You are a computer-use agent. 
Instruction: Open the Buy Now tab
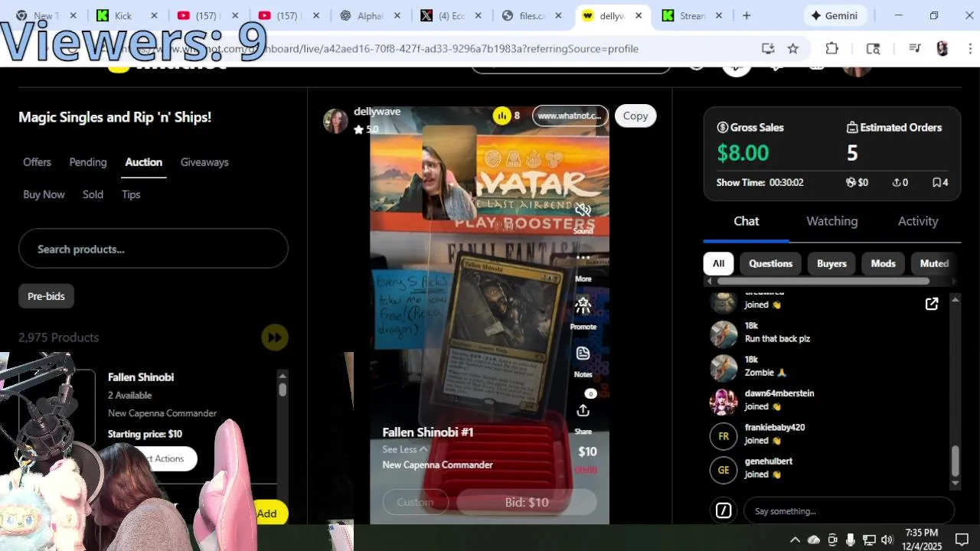(44, 194)
